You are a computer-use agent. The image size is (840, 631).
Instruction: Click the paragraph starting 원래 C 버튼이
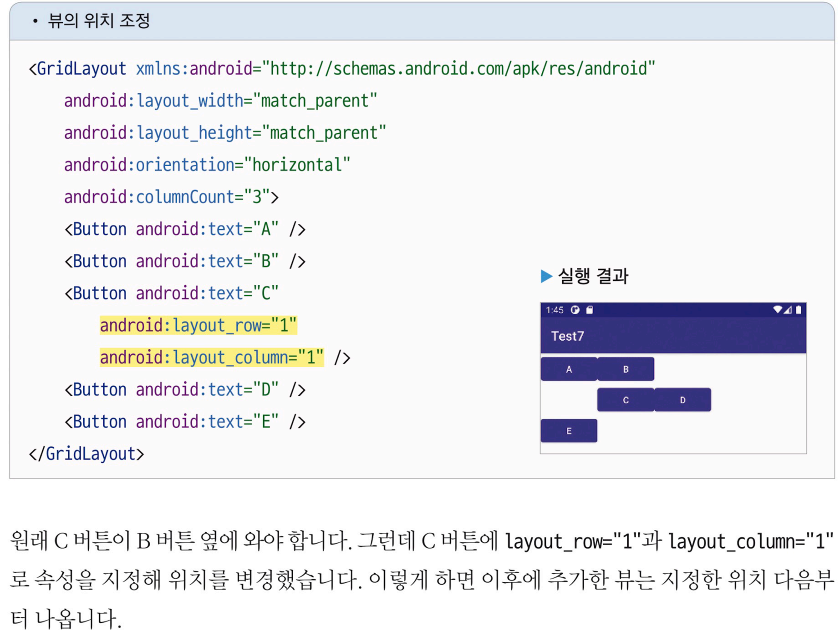[422, 580]
